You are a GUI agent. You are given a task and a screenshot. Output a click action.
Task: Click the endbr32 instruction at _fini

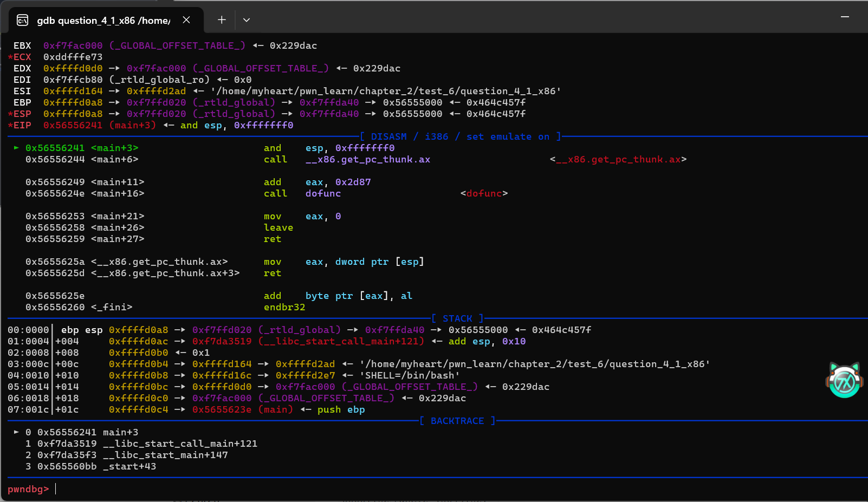click(x=284, y=307)
